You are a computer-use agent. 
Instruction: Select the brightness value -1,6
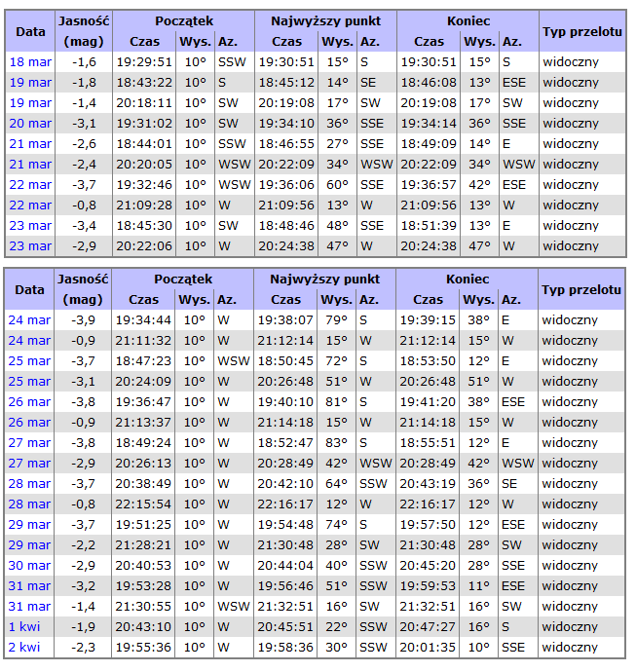click(84, 62)
